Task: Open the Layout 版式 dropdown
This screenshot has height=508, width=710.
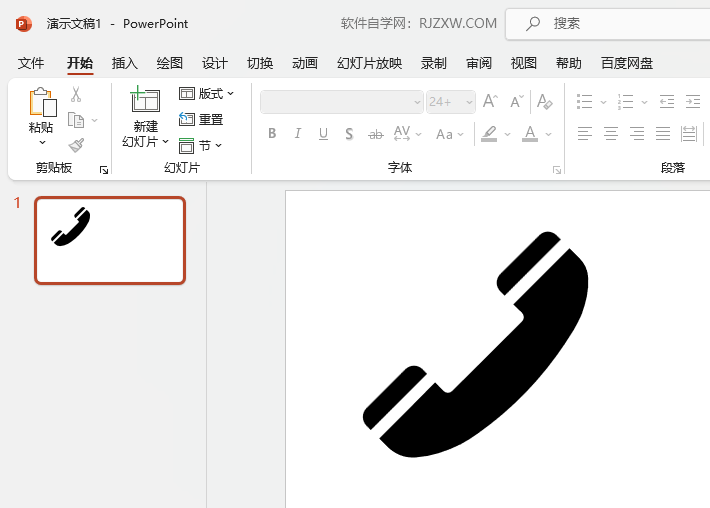Action: point(206,94)
